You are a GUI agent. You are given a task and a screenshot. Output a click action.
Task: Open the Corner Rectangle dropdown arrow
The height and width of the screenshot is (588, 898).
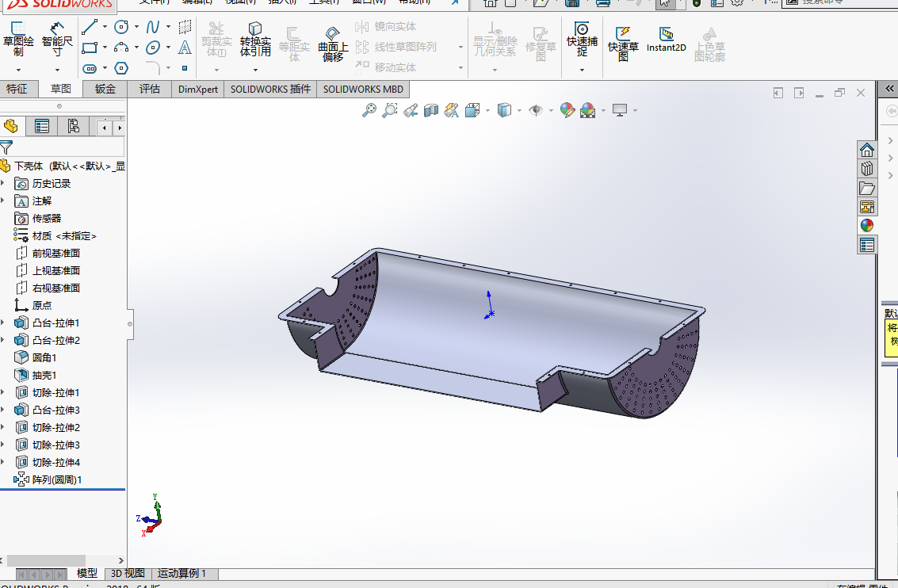point(105,48)
